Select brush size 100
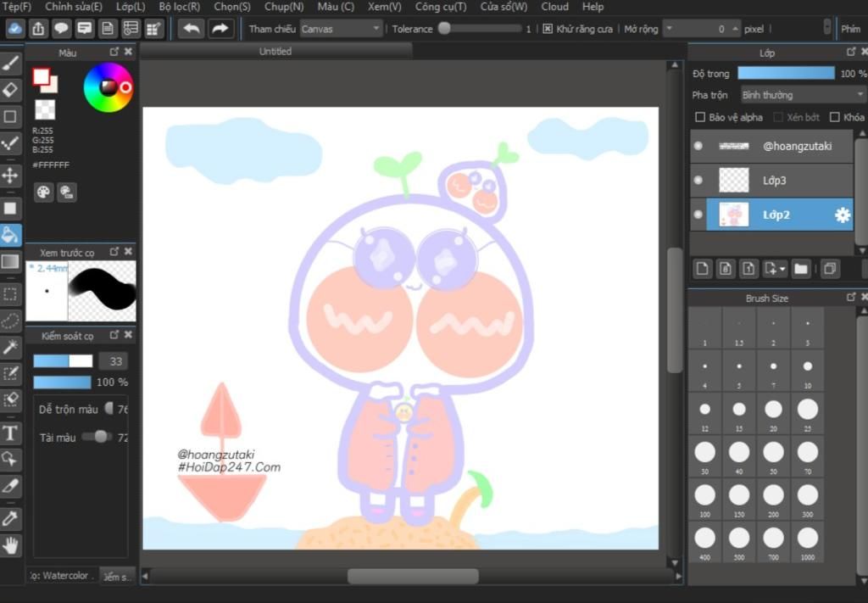The height and width of the screenshot is (603, 868). 704,499
